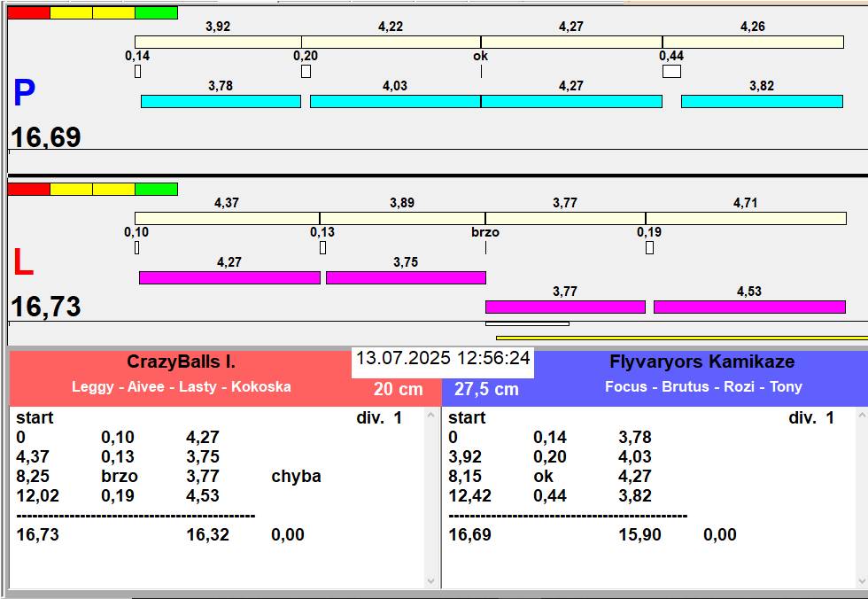
Task: Click the Flyvaryors Kamikaze team header
Action: click(701, 362)
